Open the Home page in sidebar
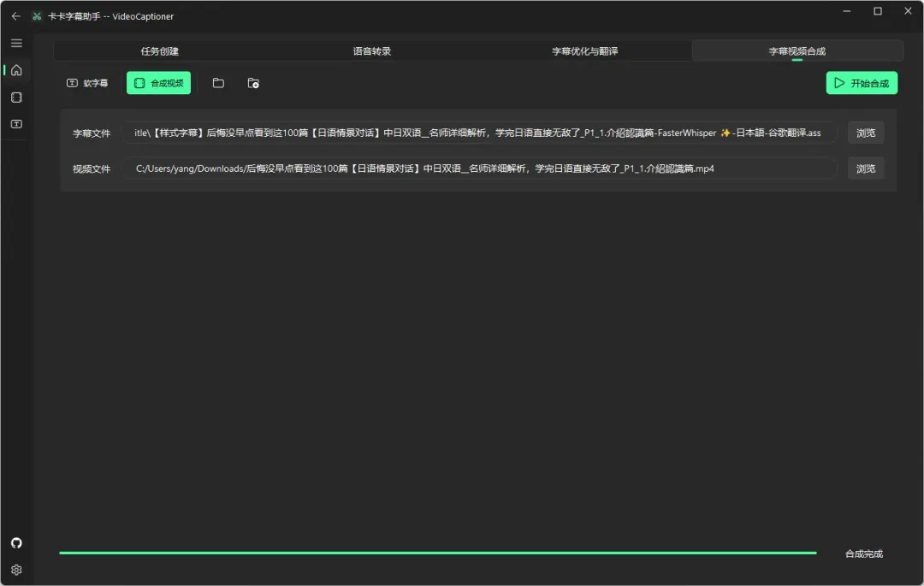Screen dimensions: 924x586 (x=16, y=70)
